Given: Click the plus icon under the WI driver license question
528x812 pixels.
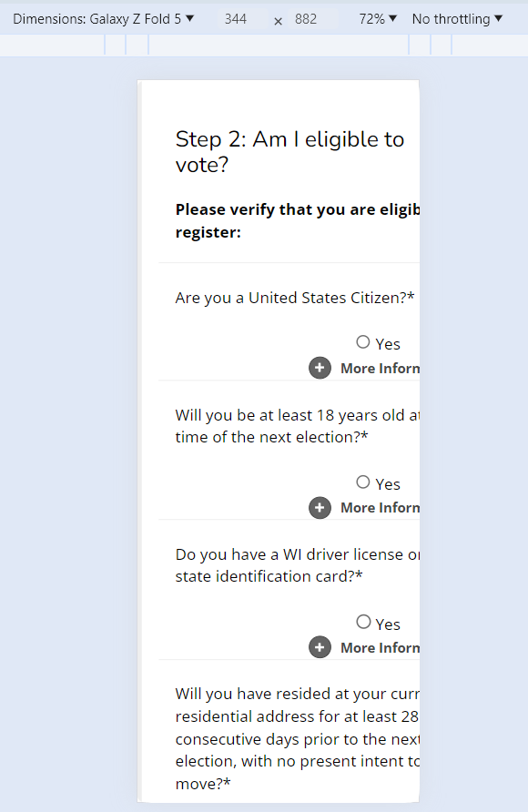Looking at the screenshot, I should click(x=320, y=647).
